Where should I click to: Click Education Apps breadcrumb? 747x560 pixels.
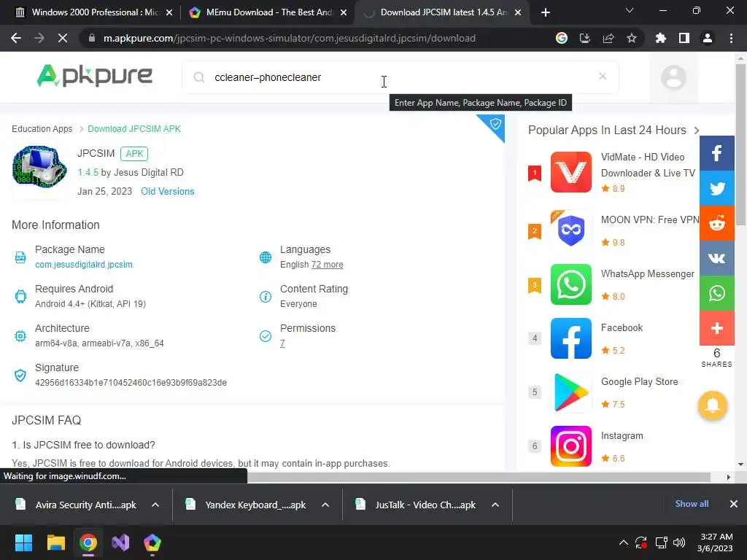point(42,129)
